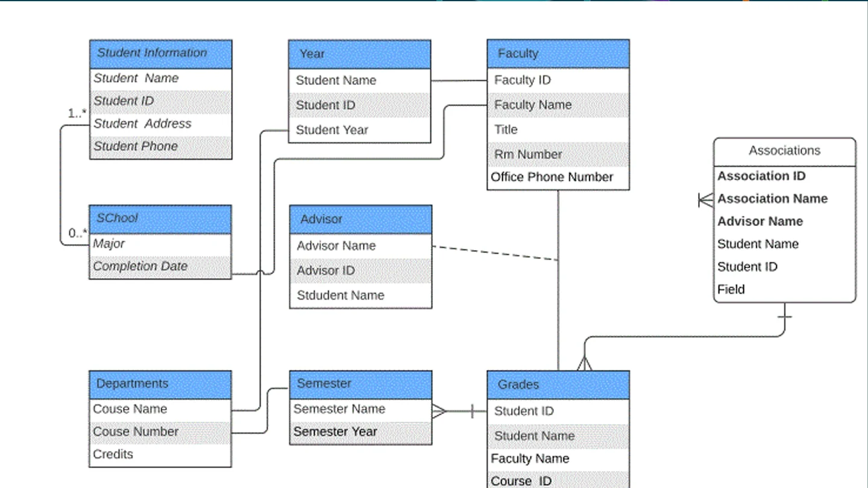The width and height of the screenshot is (868, 488).
Task: Click the Field attribute in Associations
Action: (785, 290)
